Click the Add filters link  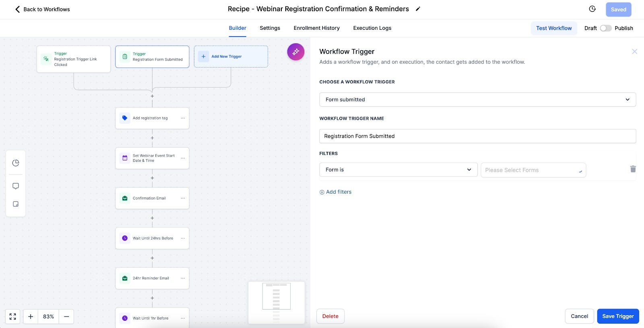[335, 192]
